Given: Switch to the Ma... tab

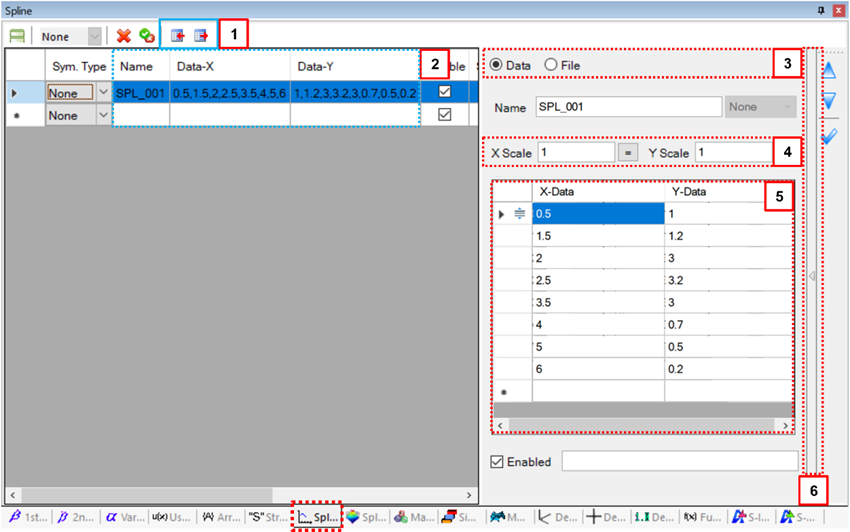Looking at the screenshot, I should point(414,517).
